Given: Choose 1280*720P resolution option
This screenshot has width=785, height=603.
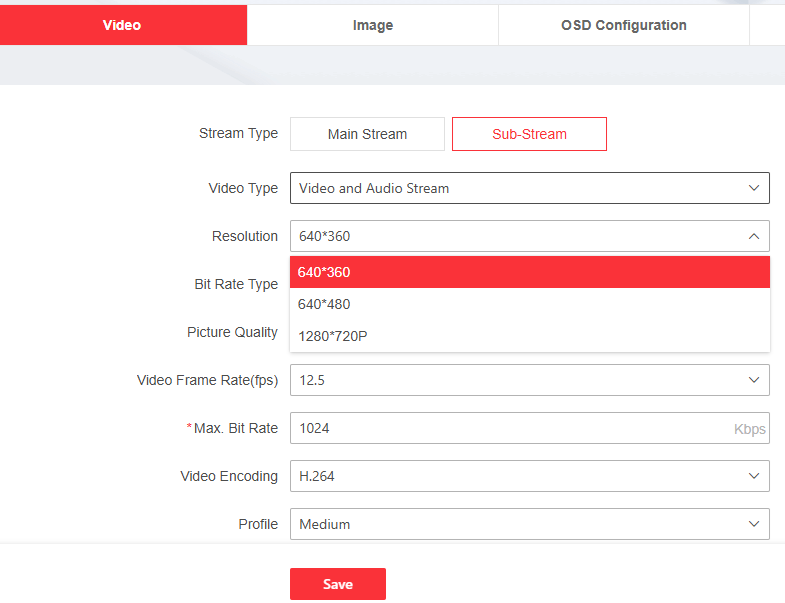Looking at the screenshot, I should [529, 336].
